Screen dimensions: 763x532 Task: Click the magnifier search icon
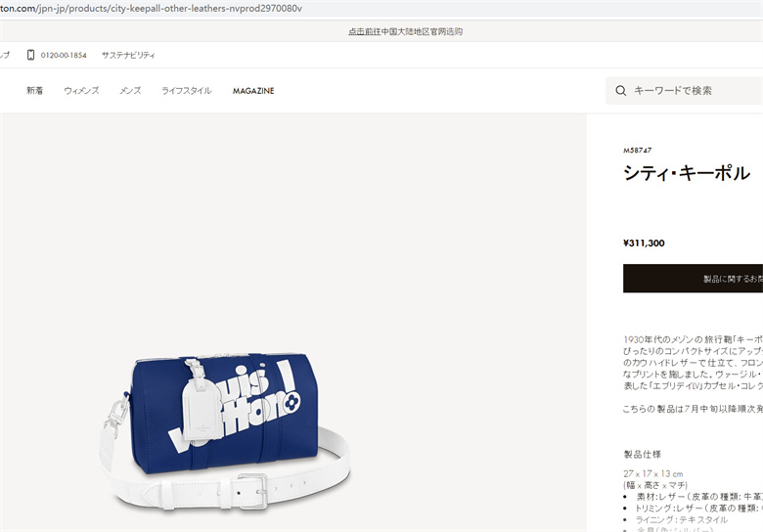coord(620,90)
